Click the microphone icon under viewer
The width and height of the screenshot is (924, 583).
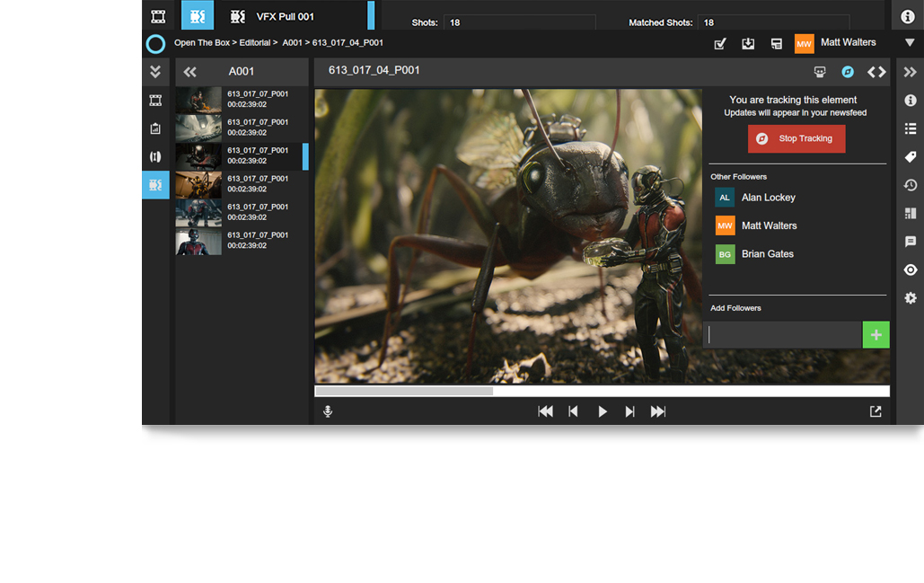pyautogui.click(x=329, y=411)
